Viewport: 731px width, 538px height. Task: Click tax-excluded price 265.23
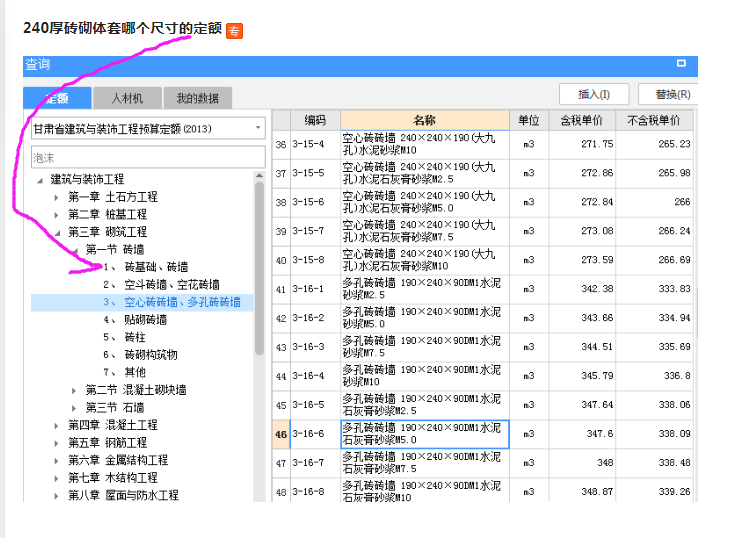(x=674, y=144)
